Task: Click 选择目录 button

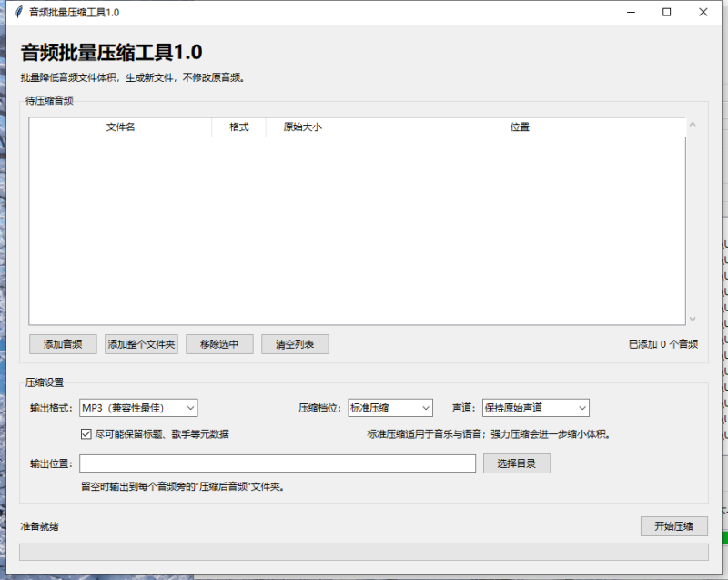Action: 516,463
